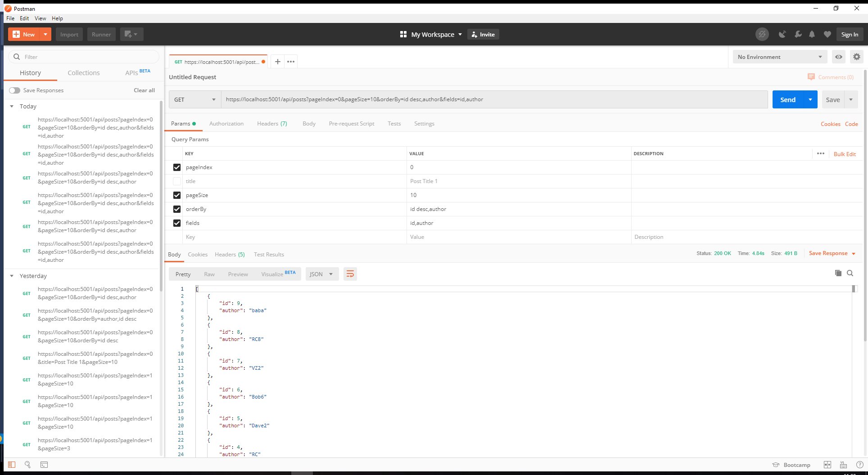The image size is (868, 475).
Task: Open manage environments gear icon
Action: coord(856,57)
